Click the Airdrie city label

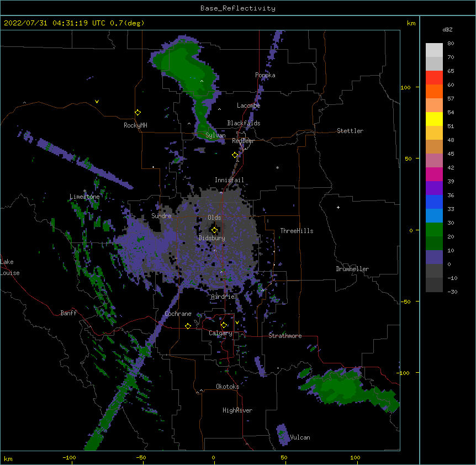pyautogui.click(x=223, y=297)
